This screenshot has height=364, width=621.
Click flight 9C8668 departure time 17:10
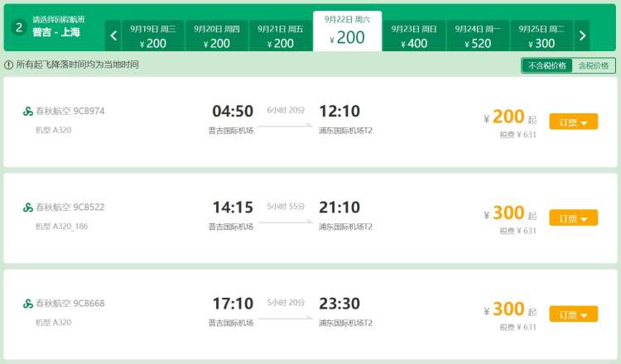click(x=233, y=304)
